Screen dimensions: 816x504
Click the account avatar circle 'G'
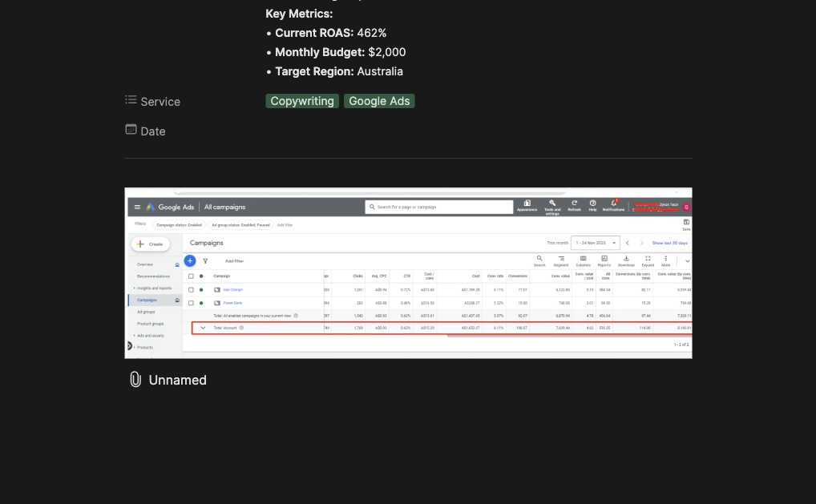(686, 207)
